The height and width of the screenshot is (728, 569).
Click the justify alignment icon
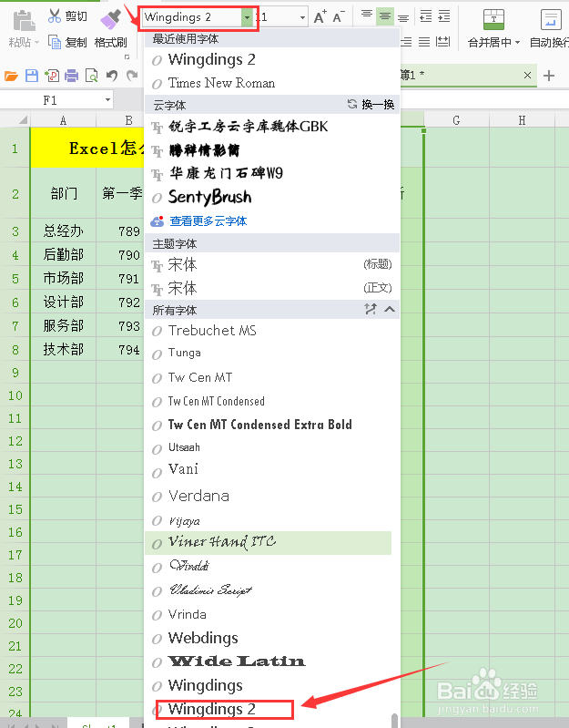[424, 42]
